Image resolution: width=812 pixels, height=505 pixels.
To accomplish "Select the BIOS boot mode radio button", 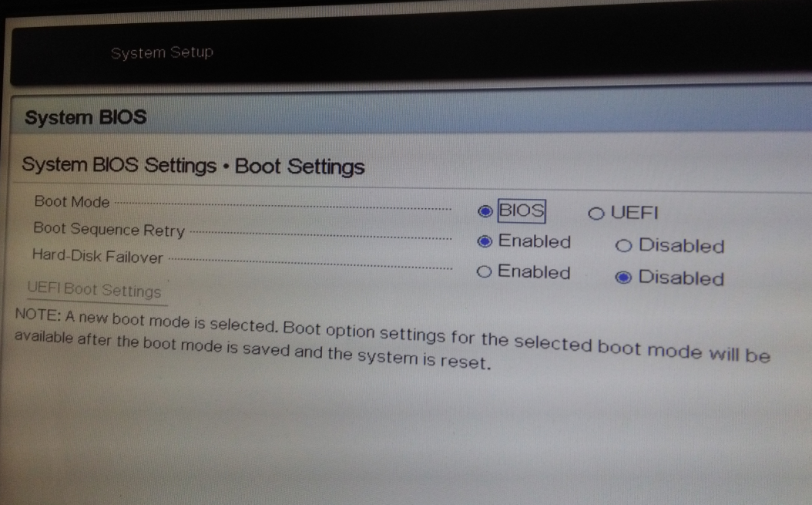I will (x=485, y=211).
